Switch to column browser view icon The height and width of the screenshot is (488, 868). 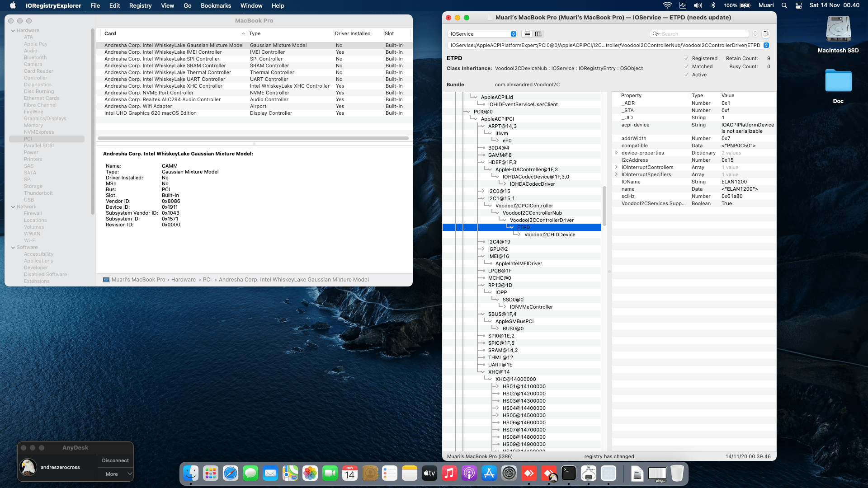coord(538,34)
